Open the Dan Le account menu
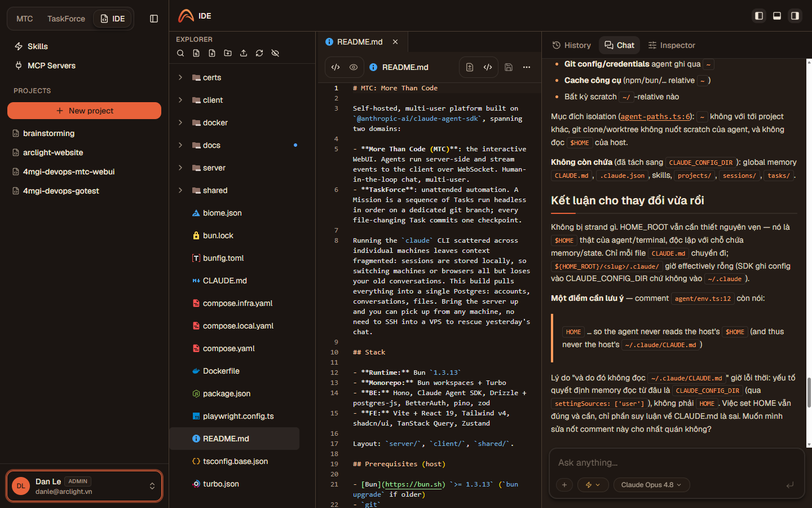This screenshot has width=812, height=508. 85,486
